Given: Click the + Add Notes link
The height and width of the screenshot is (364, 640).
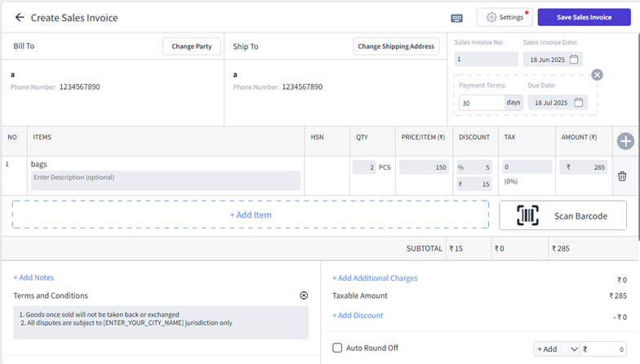Looking at the screenshot, I should [x=33, y=277].
